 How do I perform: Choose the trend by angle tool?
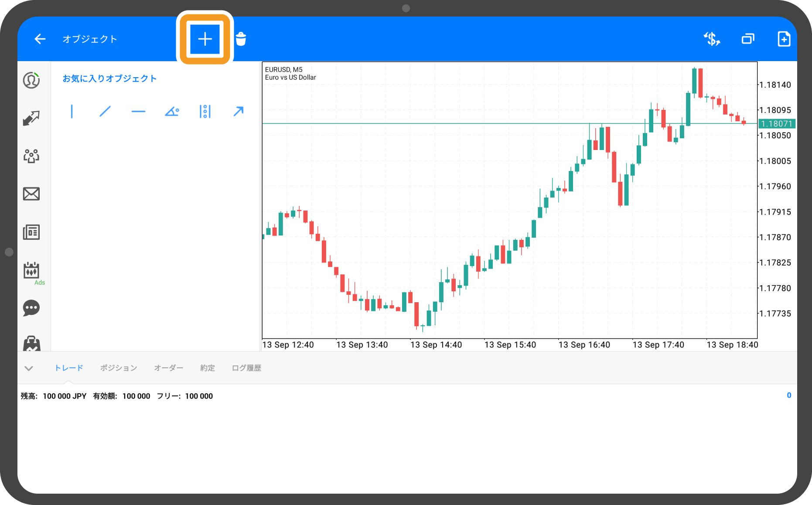pyautogui.click(x=172, y=112)
